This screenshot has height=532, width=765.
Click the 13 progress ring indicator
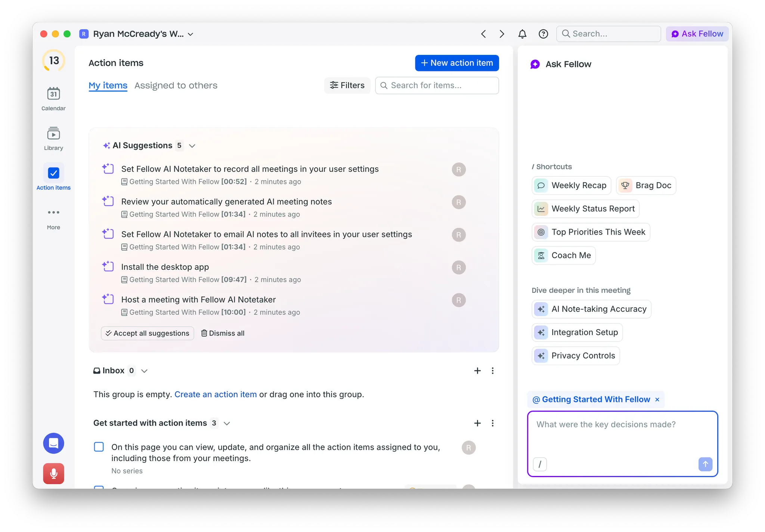pyautogui.click(x=54, y=61)
